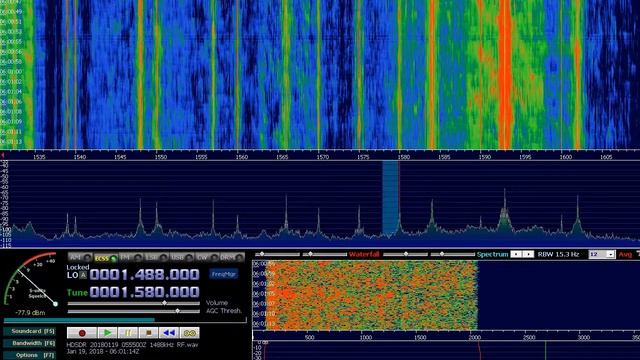Click the red Waterfall label

(364, 254)
